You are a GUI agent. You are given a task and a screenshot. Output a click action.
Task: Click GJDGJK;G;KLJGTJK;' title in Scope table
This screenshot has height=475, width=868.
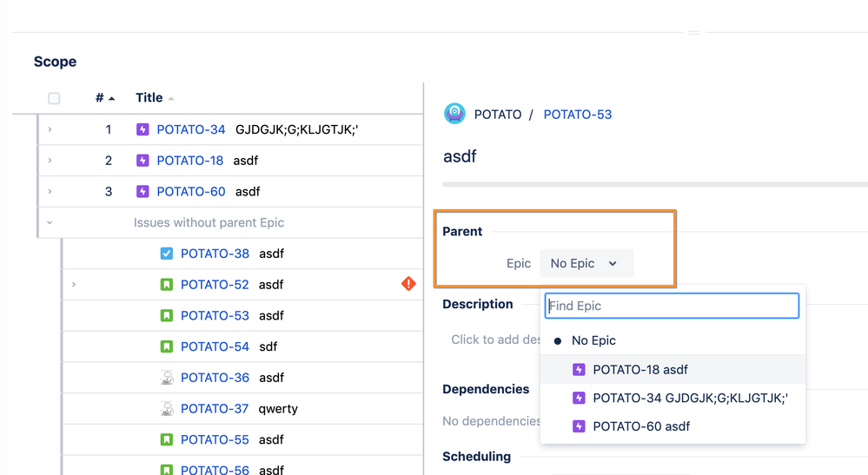[296, 129]
